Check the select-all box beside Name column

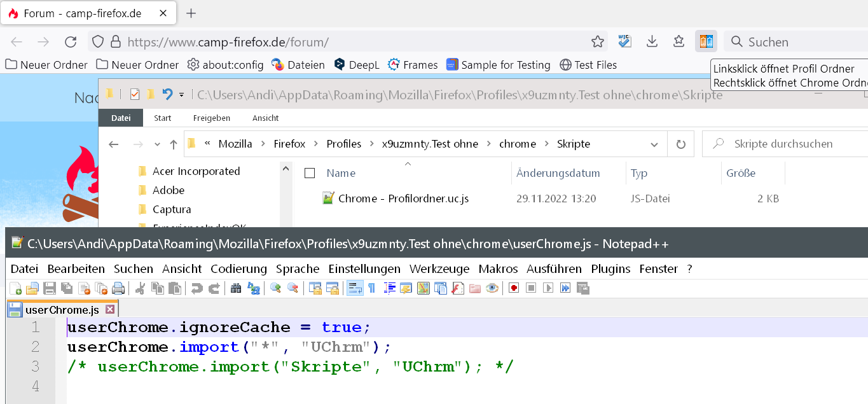click(310, 173)
